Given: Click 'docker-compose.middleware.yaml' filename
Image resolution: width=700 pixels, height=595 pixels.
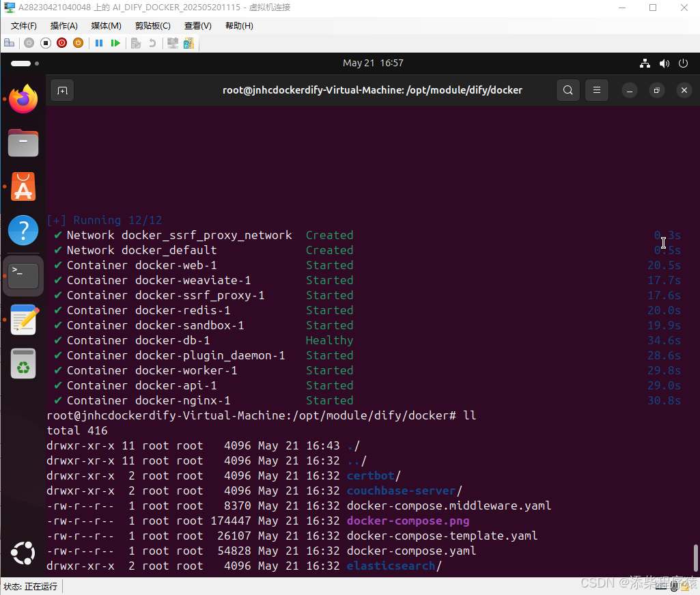Looking at the screenshot, I should [449, 506].
